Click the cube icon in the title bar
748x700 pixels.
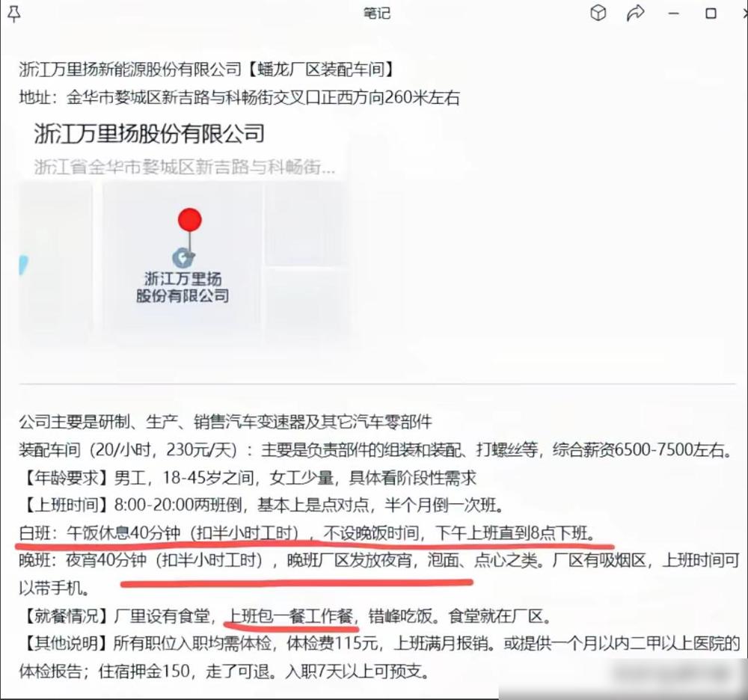coord(598,13)
